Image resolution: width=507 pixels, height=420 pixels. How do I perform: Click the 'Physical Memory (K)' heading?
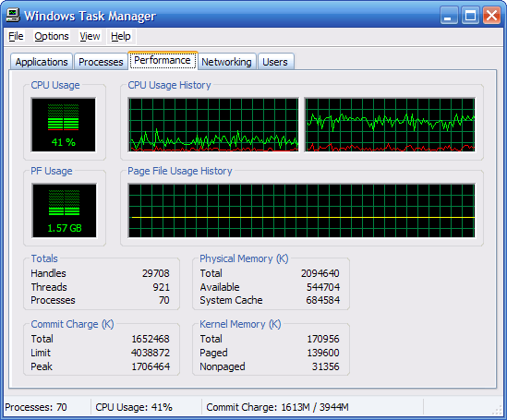pyautogui.click(x=244, y=258)
